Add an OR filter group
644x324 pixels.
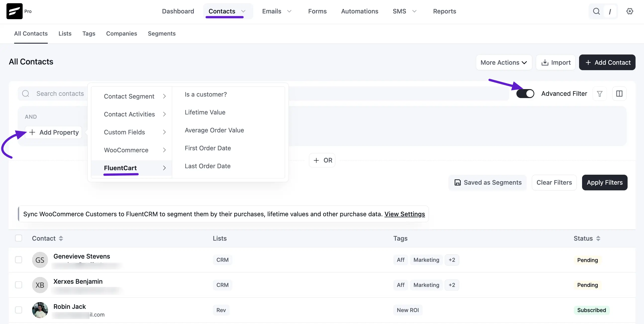click(322, 160)
